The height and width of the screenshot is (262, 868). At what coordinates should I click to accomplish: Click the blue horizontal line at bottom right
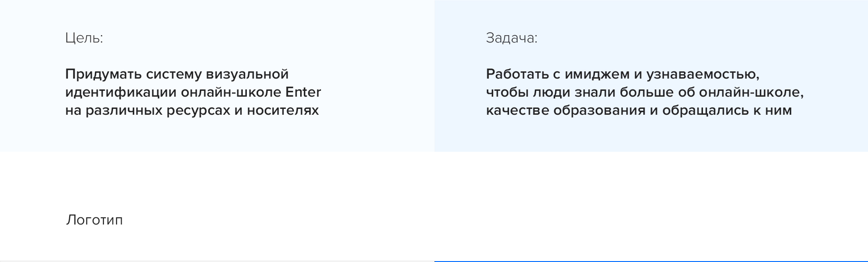pos(651,261)
